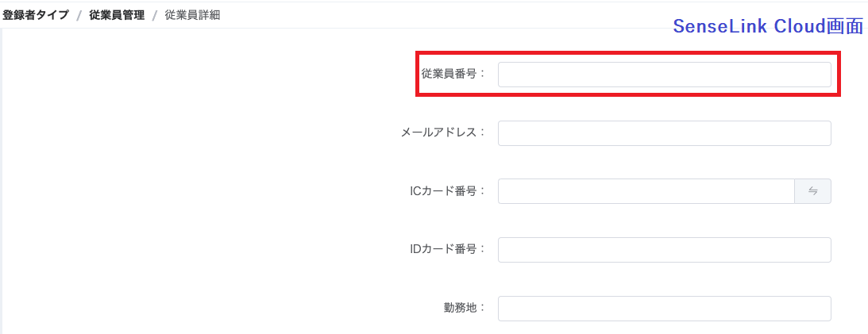Screen dimensions: 868x334
Task: Click the メールアドレス label text
Action: coord(443,132)
